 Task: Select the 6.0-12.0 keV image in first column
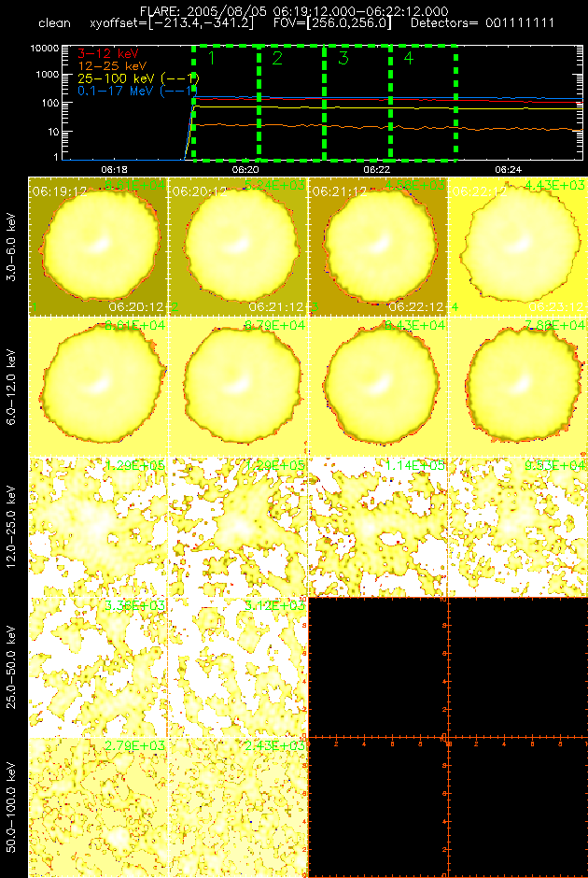coord(98,387)
